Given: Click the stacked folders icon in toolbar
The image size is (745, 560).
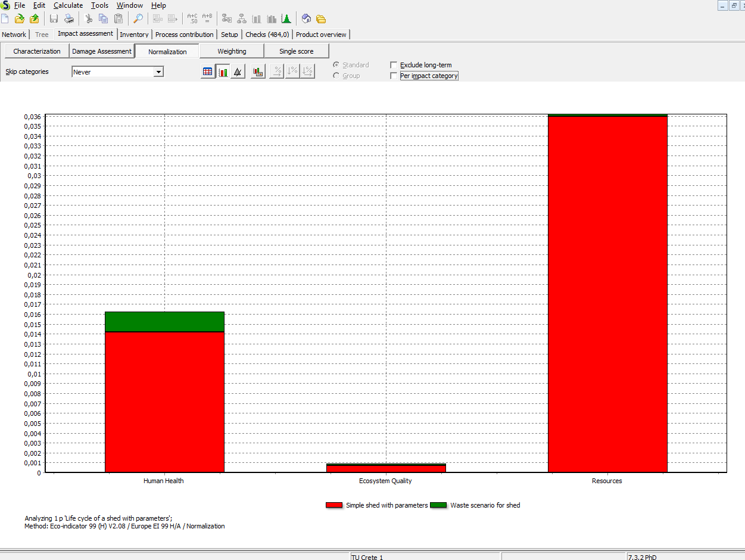Looking at the screenshot, I should (321, 18).
